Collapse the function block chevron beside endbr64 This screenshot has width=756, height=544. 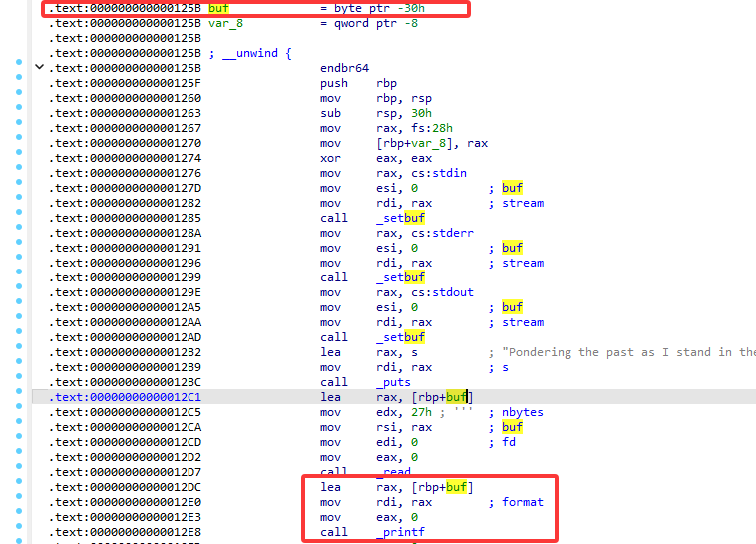39,68
